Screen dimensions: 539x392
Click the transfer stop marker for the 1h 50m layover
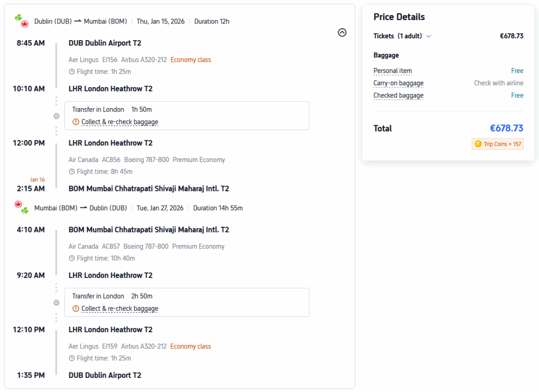tap(56, 116)
